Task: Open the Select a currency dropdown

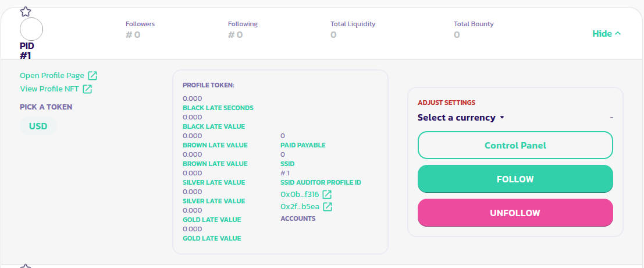Action: point(461,118)
